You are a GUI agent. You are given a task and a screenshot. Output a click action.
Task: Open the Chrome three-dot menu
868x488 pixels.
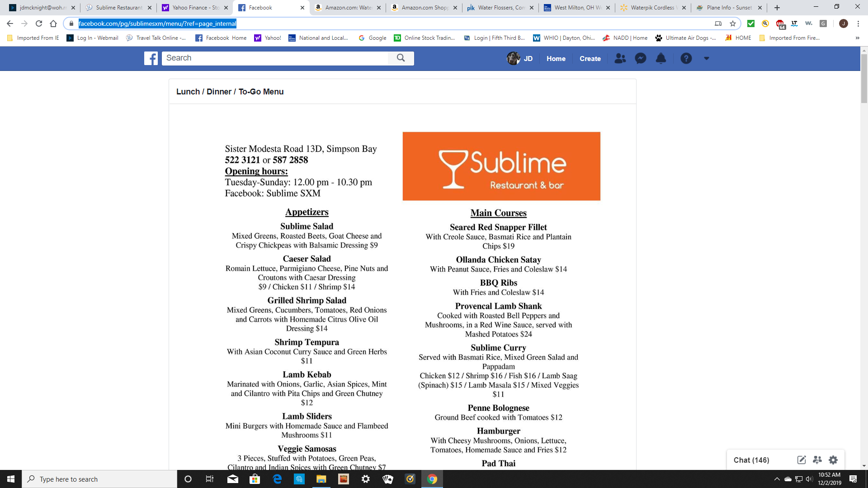click(x=858, y=23)
